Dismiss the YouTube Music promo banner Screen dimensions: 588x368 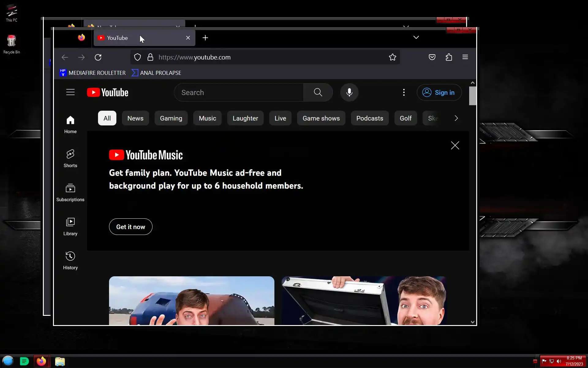pos(455,145)
